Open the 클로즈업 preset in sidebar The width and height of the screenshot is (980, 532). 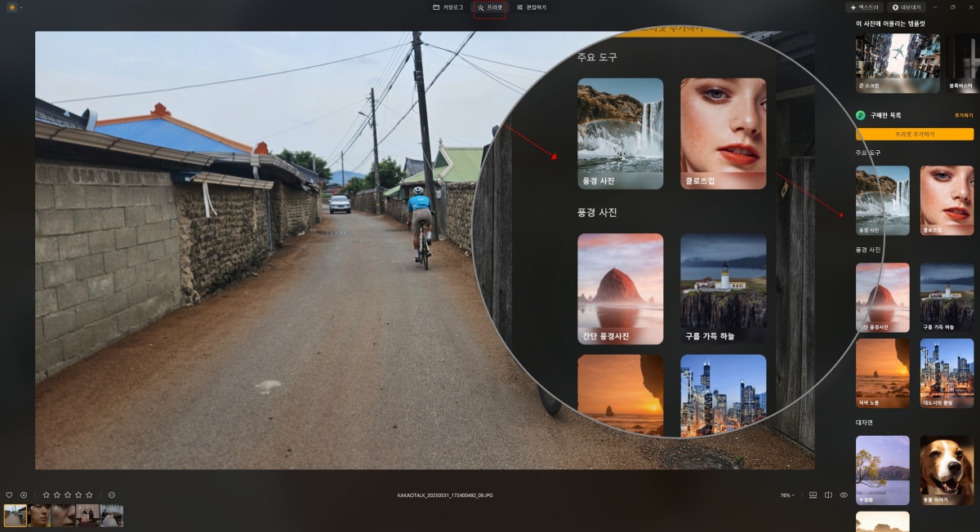(x=947, y=201)
